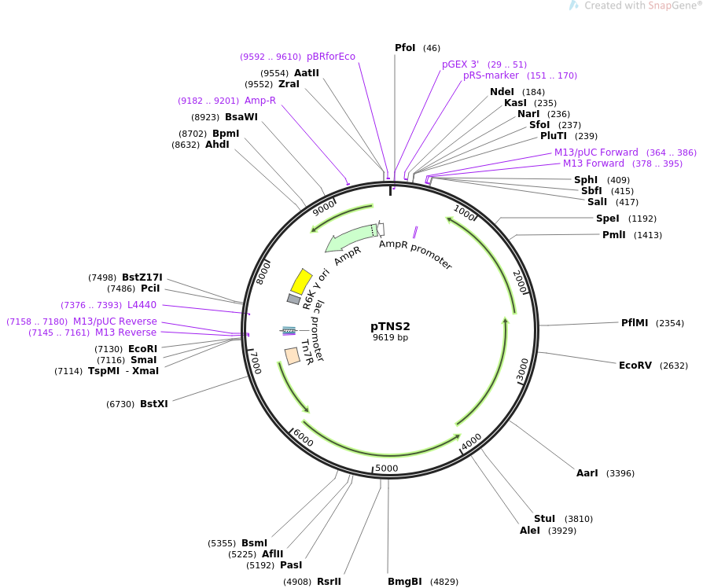The height and width of the screenshot is (588, 703).
Task: Select the yellow R6K γ ori feature
Action: [x=301, y=281]
